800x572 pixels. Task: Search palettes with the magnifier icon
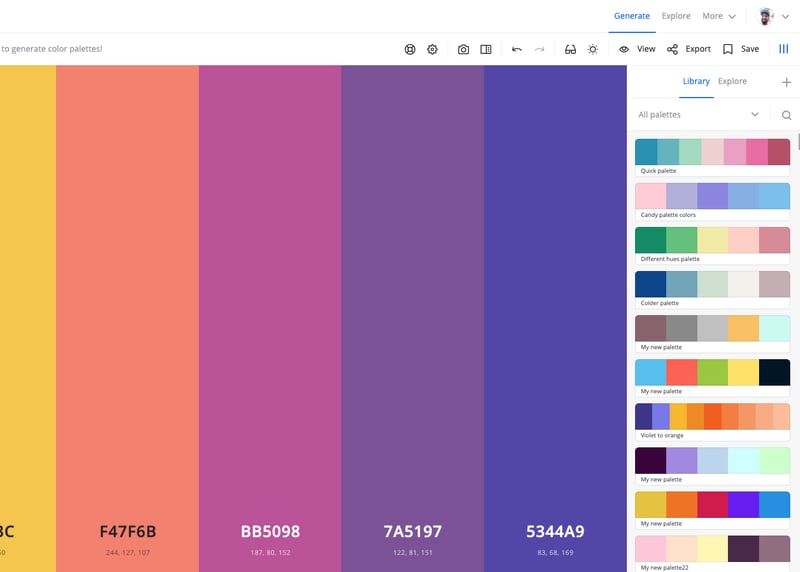click(x=786, y=115)
